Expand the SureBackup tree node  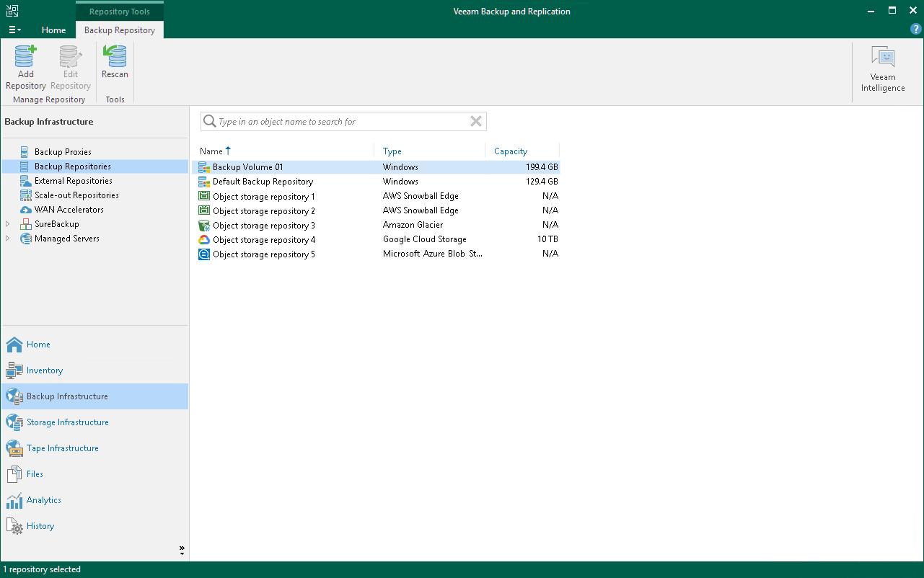[8, 224]
